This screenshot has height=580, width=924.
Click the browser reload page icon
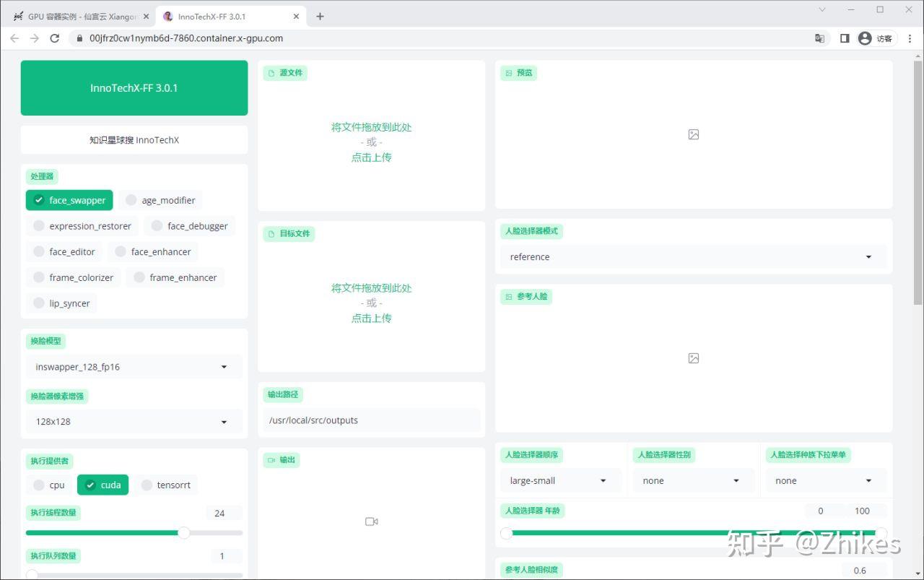(54, 38)
